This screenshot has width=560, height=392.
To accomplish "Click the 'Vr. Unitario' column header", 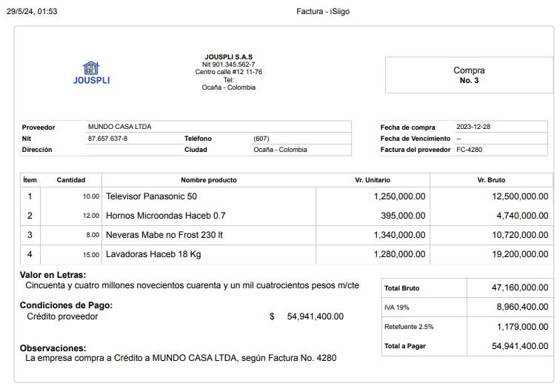I will (372, 180).
